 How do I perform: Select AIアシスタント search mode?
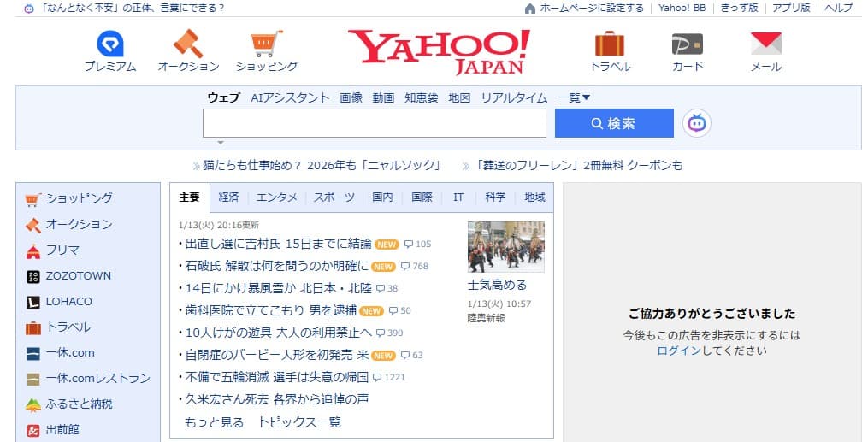point(290,98)
